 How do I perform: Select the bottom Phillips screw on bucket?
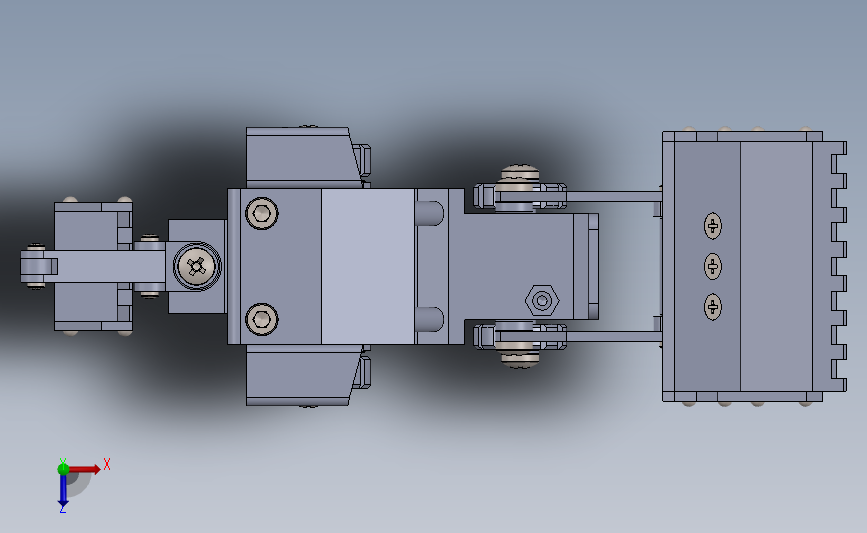(713, 307)
